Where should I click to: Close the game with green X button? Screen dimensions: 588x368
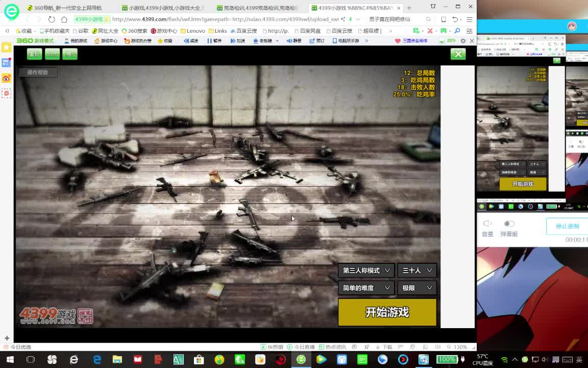[x=458, y=54]
